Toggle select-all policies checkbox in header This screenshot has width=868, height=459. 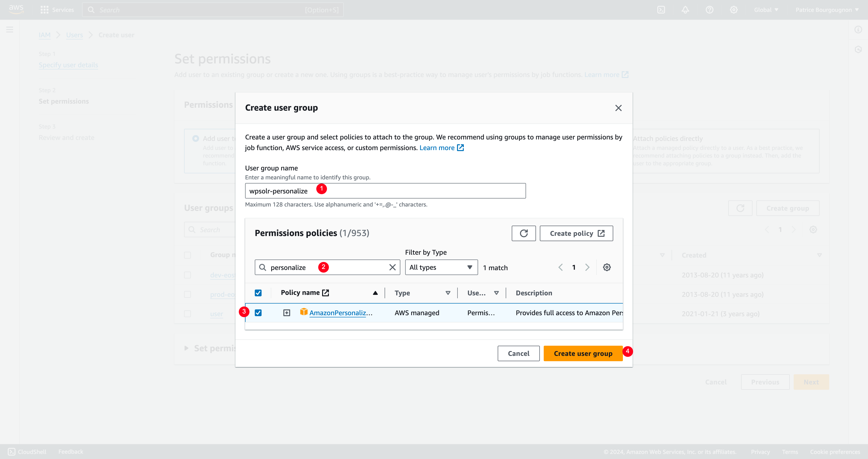(x=258, y=293)
